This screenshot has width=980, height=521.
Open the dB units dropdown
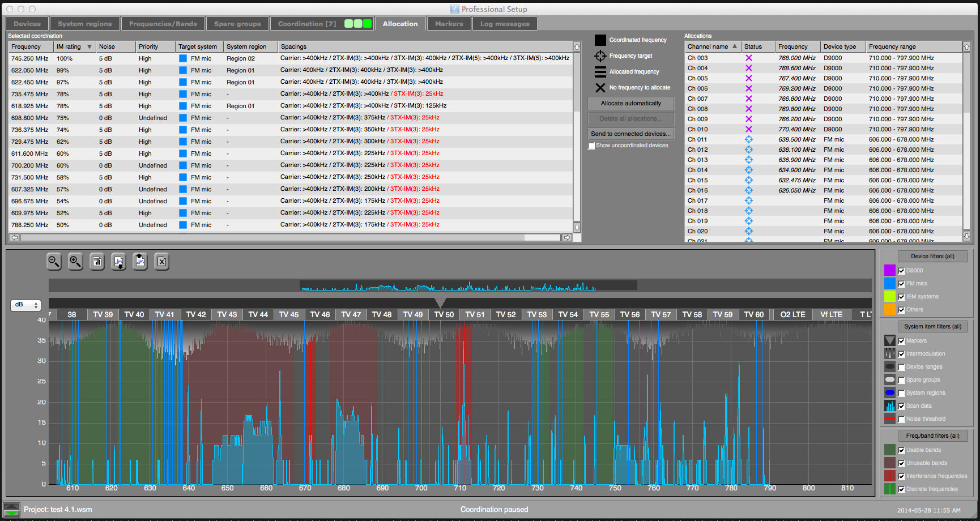(26, 305)
